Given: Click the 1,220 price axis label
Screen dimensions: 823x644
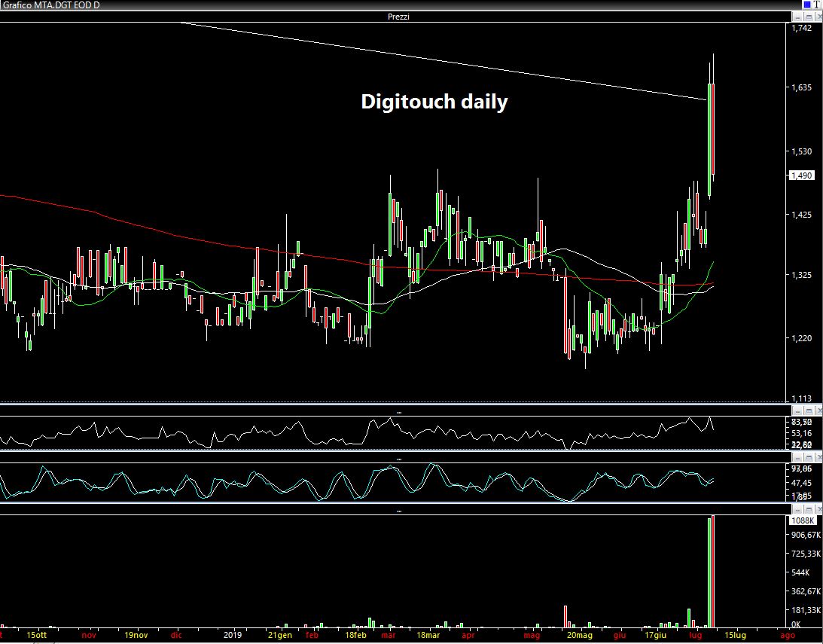Looking at the screenshot, I should point(801,338).
